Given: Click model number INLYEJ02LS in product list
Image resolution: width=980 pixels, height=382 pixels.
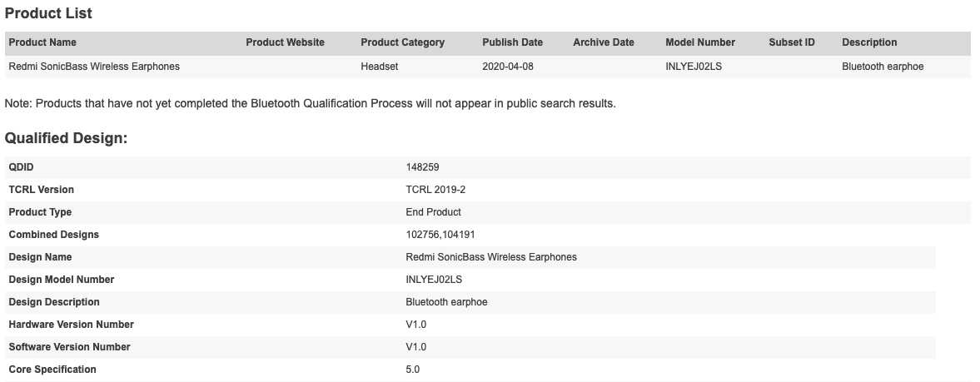Looking at the screenshot, I should [x=694, y=67].
